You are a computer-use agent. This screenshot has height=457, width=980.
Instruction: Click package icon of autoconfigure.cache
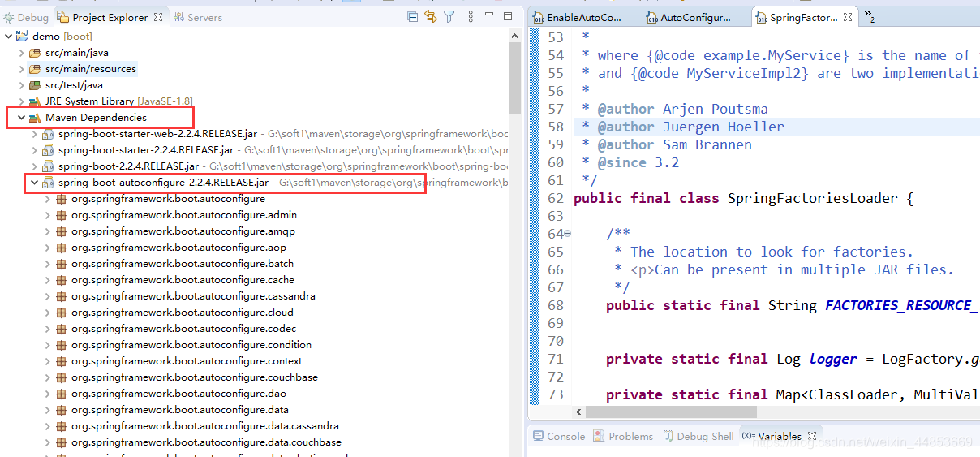pos(61,280)
